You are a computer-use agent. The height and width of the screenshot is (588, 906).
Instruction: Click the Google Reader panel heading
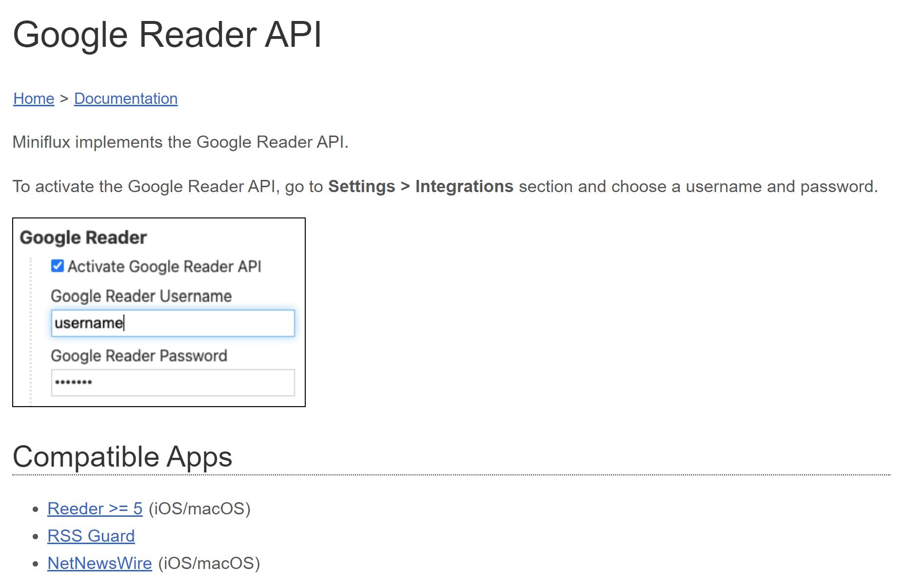83,237
